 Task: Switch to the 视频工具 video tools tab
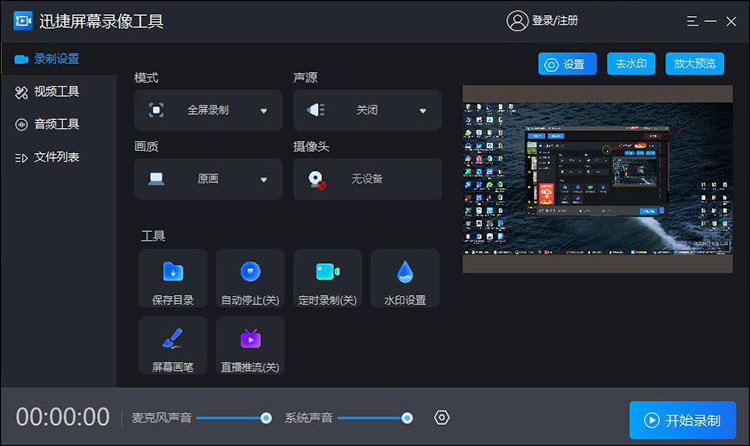(x=59, y=92)
